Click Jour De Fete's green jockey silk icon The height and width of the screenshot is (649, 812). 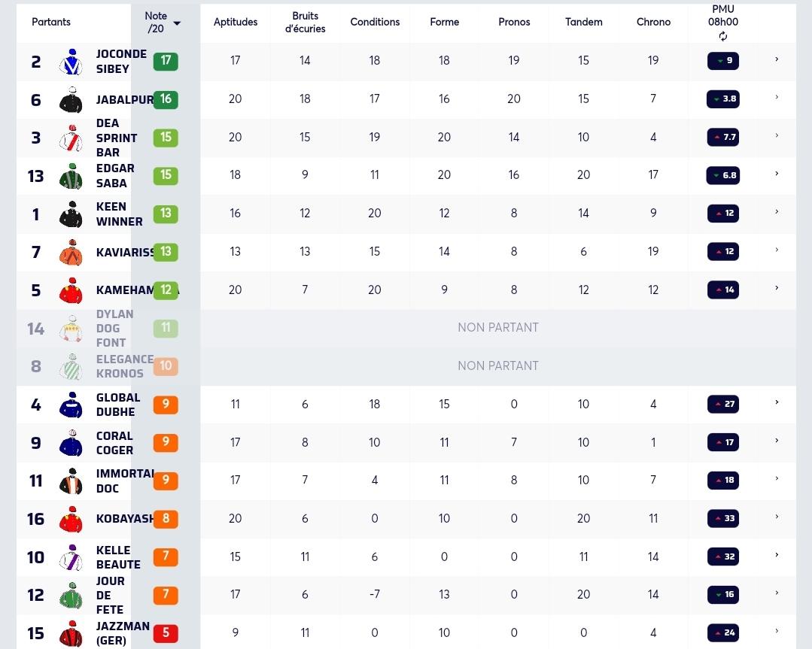pos(71,595)
